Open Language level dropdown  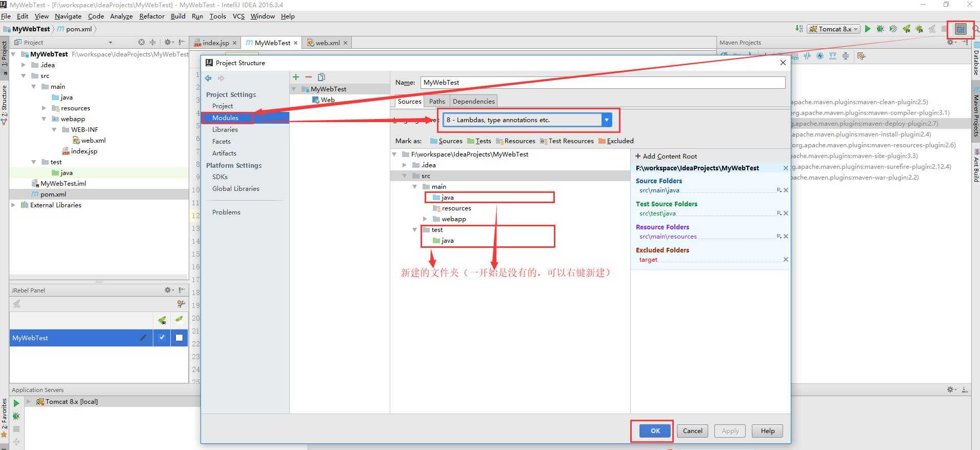(x=607, y=120)
